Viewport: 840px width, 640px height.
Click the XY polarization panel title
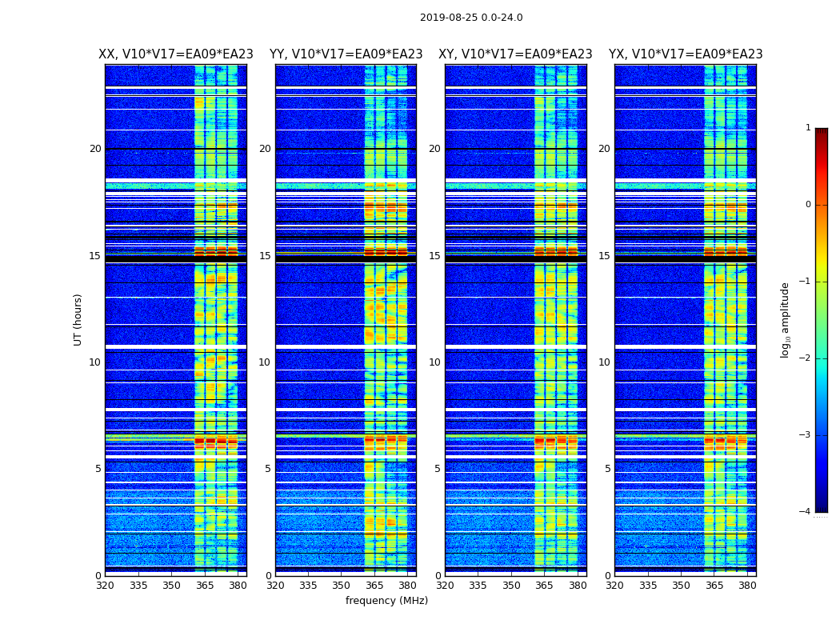click(x=515, y=54)
